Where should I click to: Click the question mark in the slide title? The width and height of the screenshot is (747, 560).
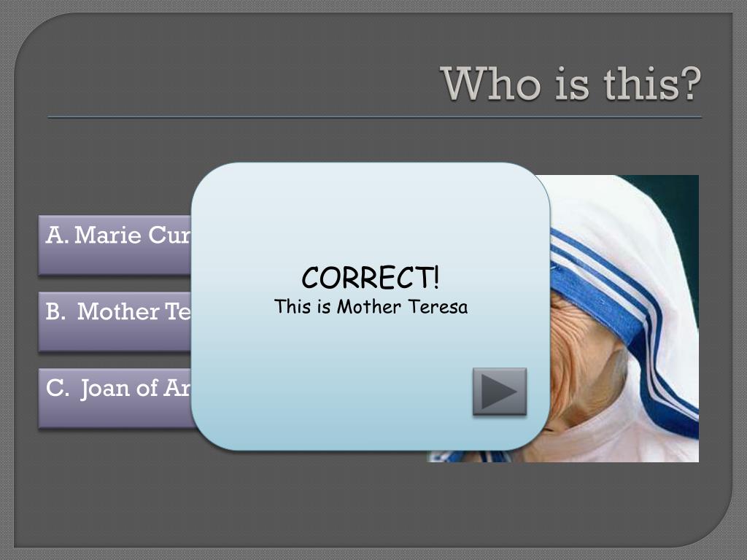(x=689, y=84)
